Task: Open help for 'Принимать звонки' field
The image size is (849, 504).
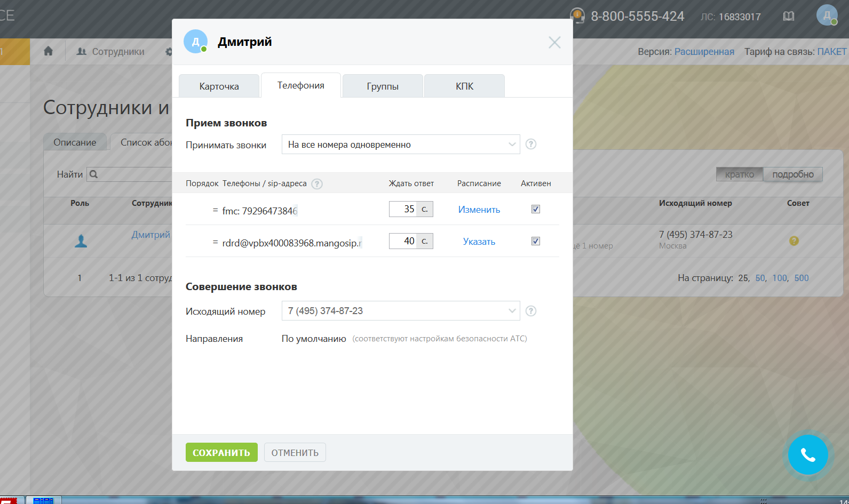Action: pyautogui.click(x=530, y=144)
